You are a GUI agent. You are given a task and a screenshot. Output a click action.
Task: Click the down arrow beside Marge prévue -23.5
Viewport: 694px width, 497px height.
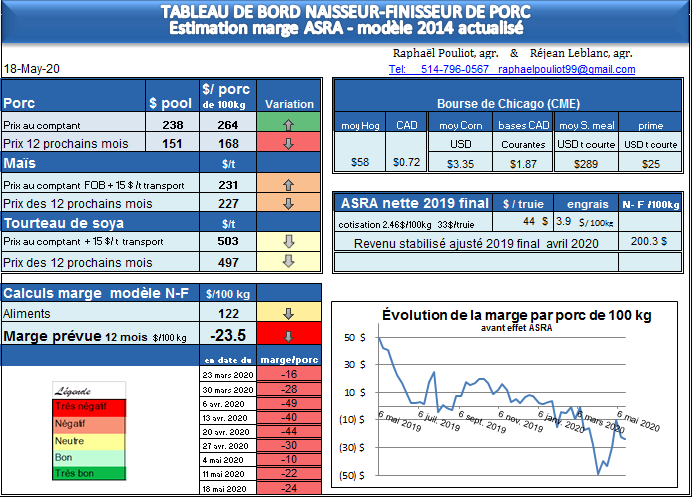tap(289, 336)
